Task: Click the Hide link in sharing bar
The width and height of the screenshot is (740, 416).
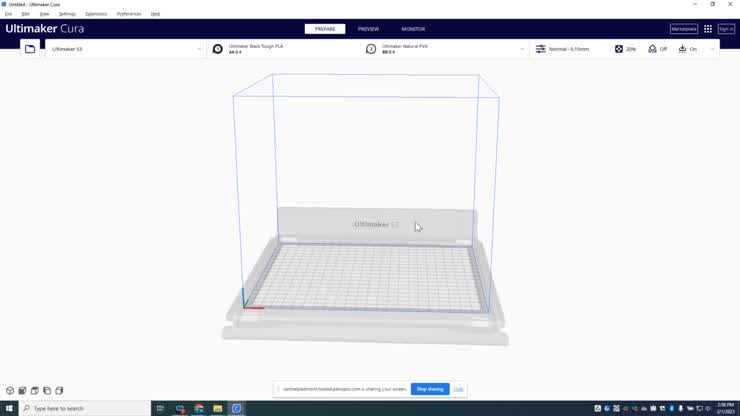Action: 458,389
